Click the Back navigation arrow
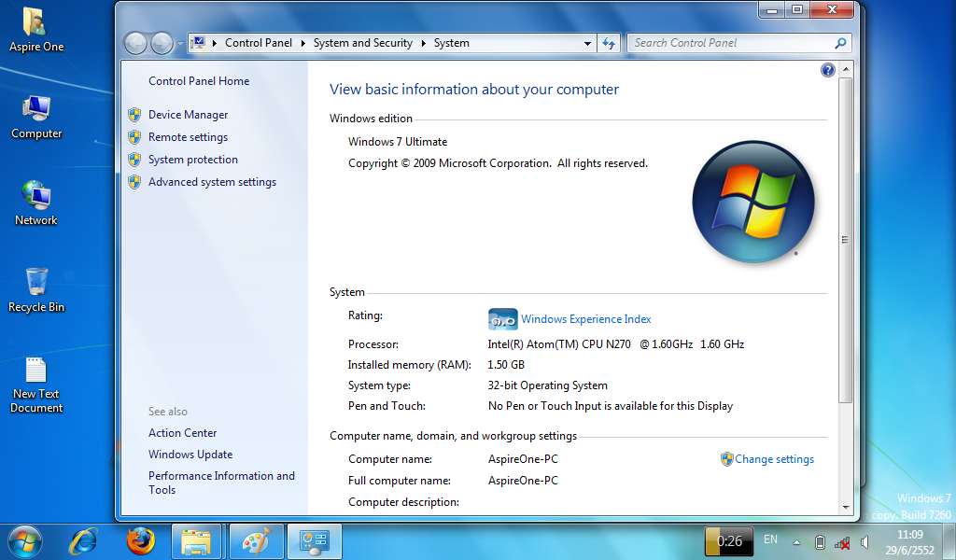Image resolution: width=956 pixels, height=560 pixels. pos(135,43)
